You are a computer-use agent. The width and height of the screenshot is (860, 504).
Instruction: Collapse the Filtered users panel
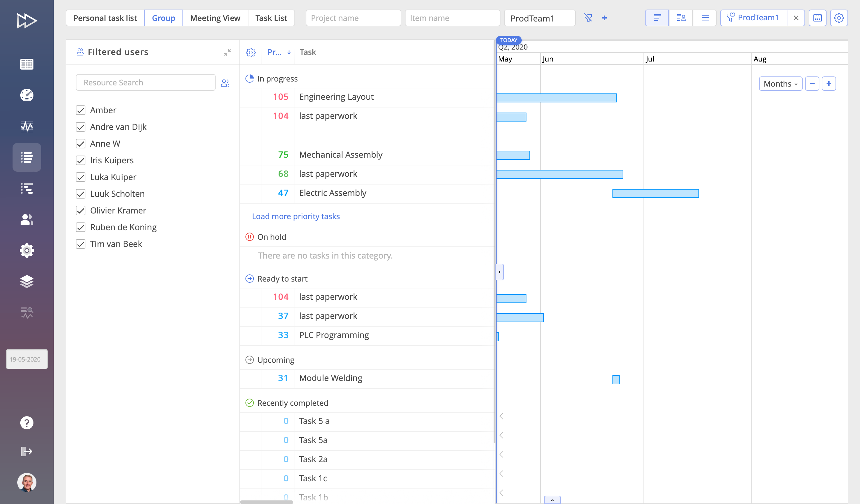(227, 52)
